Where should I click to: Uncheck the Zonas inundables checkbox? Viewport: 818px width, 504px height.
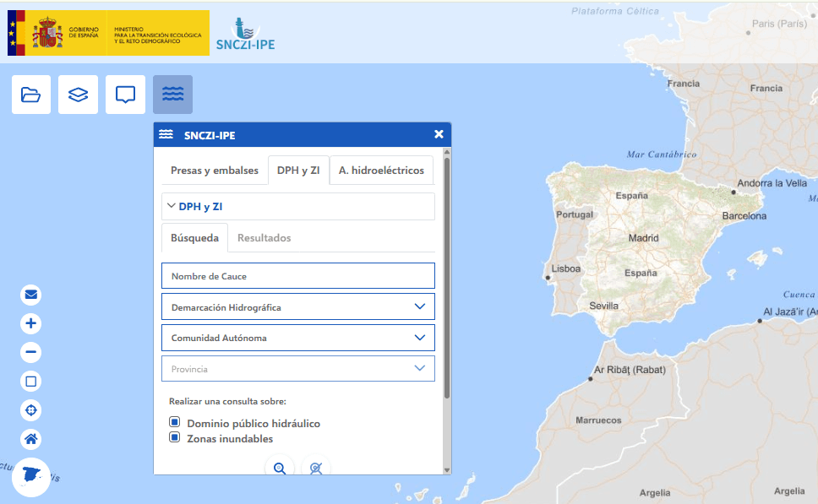click(x=175, y=437)
